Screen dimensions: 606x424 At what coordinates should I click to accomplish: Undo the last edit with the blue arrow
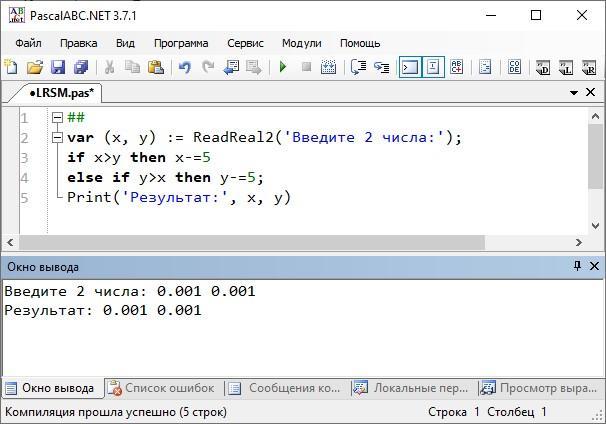(x=185, y=67)
